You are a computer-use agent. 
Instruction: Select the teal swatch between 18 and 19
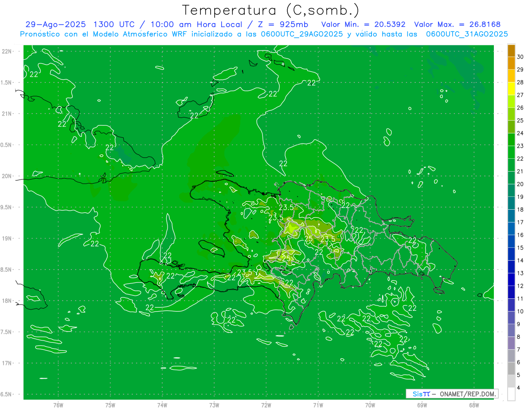coord(511,203)
